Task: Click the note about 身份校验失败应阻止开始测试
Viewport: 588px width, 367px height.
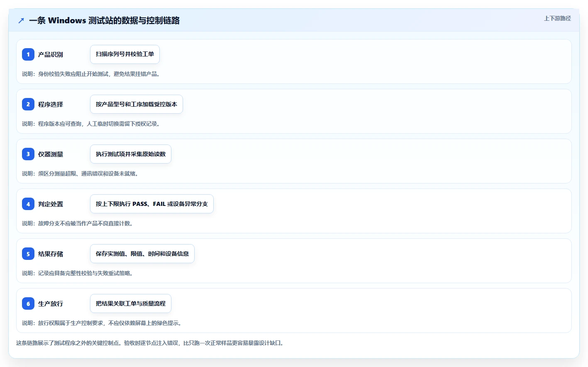Action: coord(92,74)
